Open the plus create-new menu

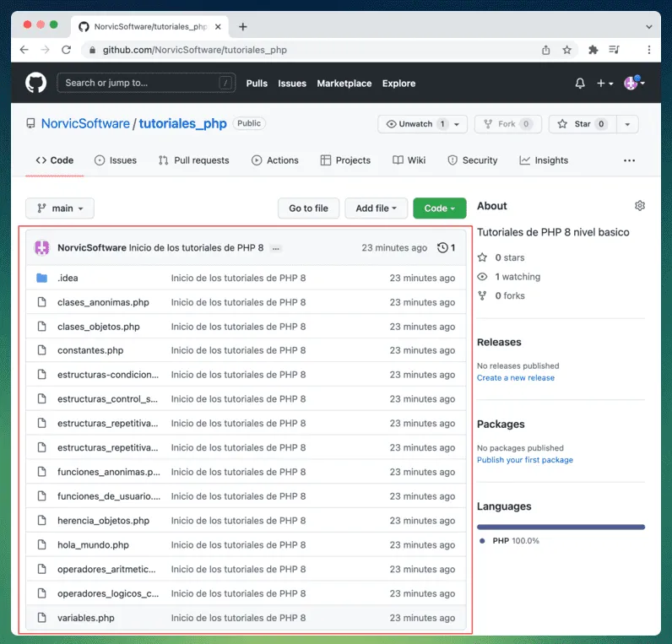click(x=604, y=83)
